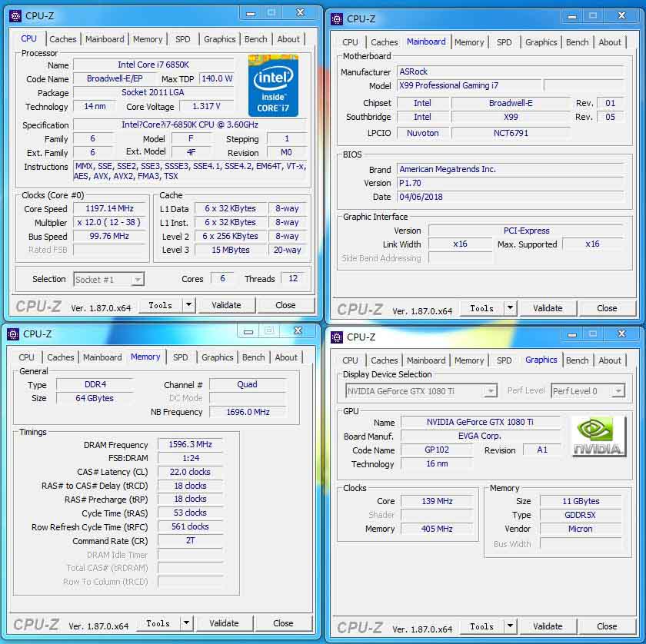
Task: Open Bench tab in CPU window
Action: point(256,39)
